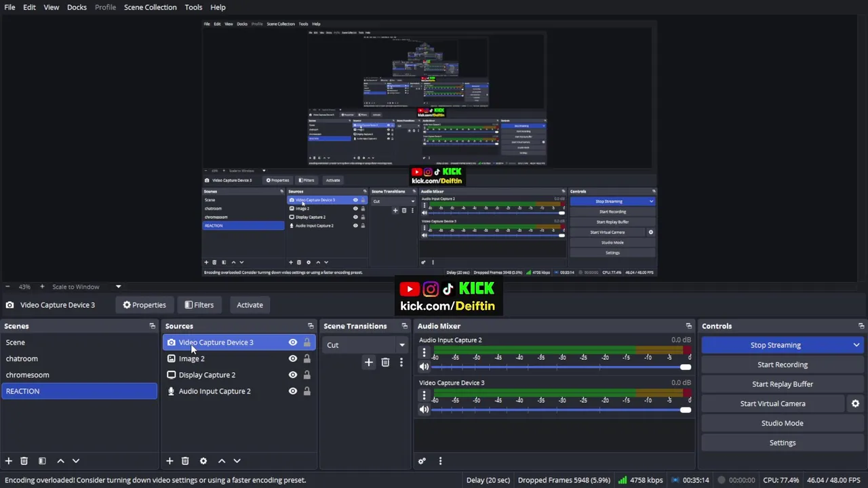Remove transition with trash icon

pos(385,363)
